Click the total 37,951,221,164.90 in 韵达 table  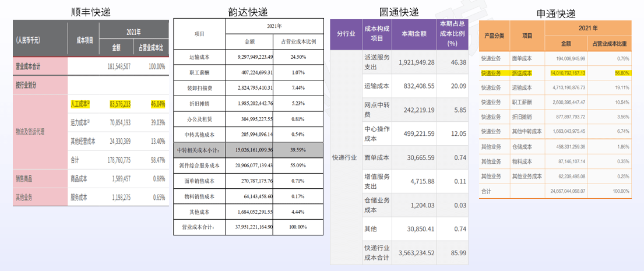coord(255,227)
